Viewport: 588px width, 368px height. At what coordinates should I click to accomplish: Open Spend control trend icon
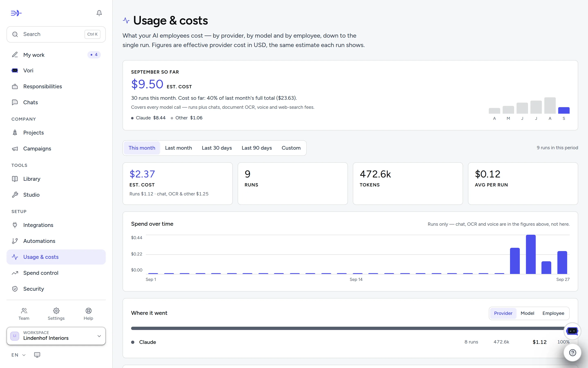tap(15, 273)
